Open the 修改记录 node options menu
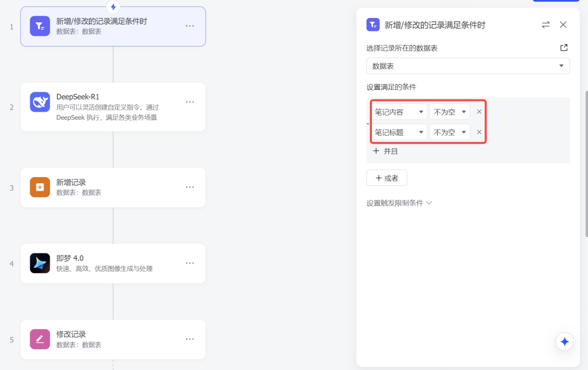Screen dimensions: 588x370 pyautogui.click(x=189, y=339)
